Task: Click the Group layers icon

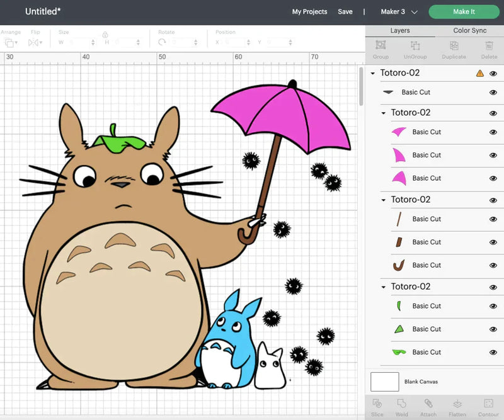Action: (381, 46)
